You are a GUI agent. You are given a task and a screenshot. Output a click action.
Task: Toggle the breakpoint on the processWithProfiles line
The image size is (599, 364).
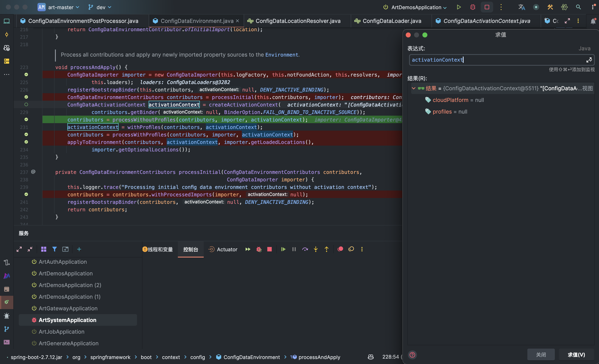tap(26, 135)
